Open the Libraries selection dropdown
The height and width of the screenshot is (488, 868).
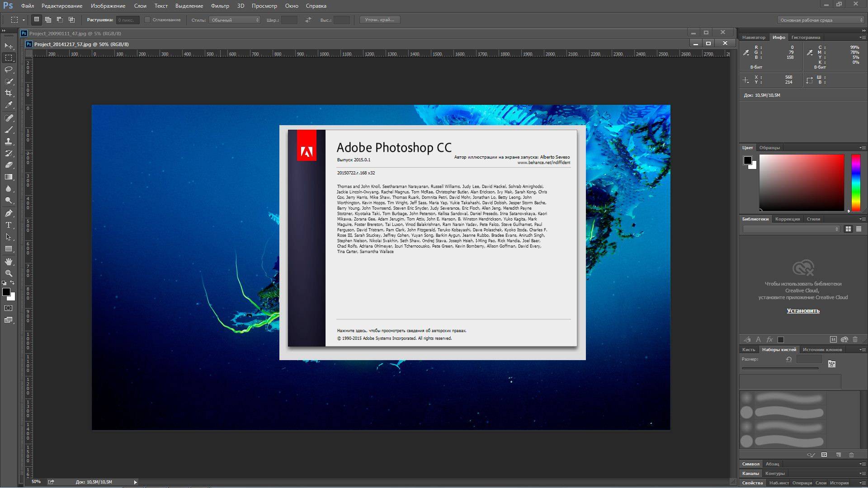[x=791, y=229]
